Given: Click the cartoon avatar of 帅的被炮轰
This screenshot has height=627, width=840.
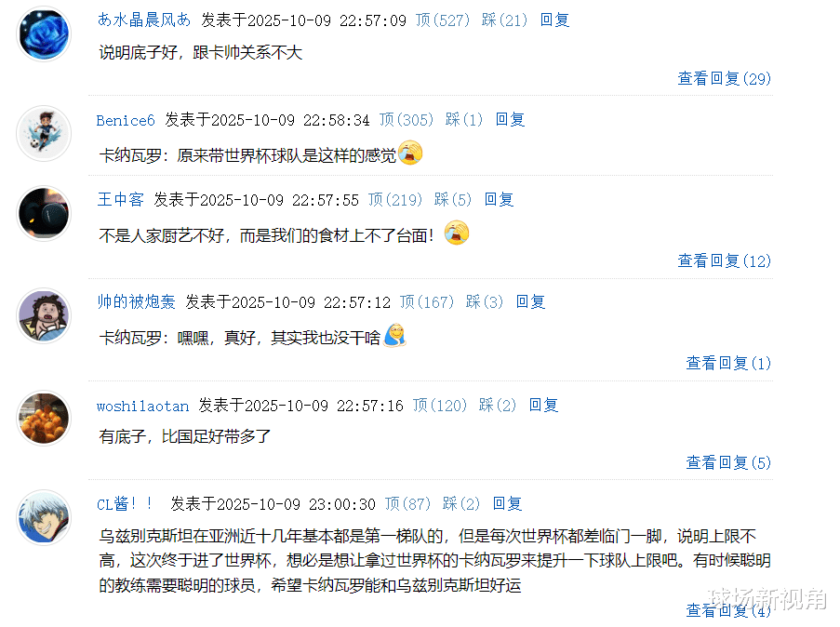Looking at the screenshot, I should [44, 315].
